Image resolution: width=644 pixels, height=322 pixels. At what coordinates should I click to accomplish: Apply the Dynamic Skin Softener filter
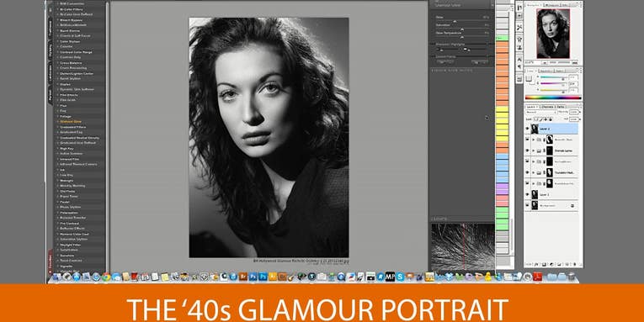point(77,89)
